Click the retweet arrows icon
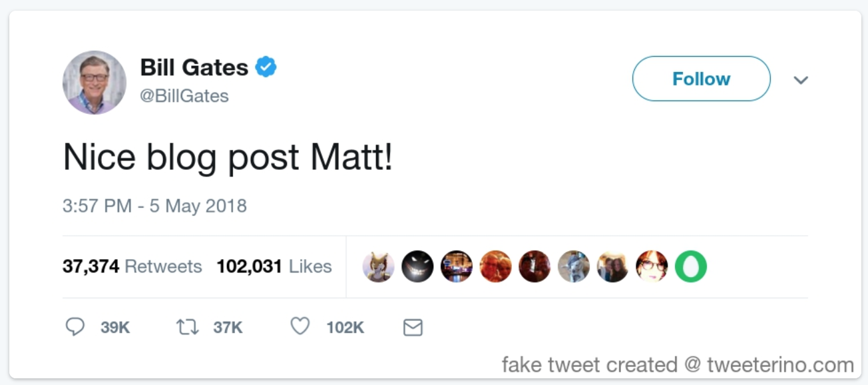 pos(187,327)
